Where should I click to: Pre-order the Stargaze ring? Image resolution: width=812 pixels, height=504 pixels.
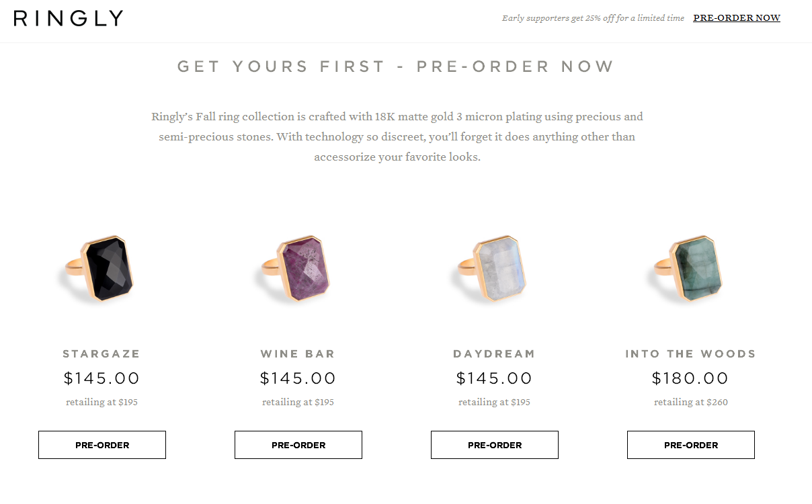click(102, 445)
